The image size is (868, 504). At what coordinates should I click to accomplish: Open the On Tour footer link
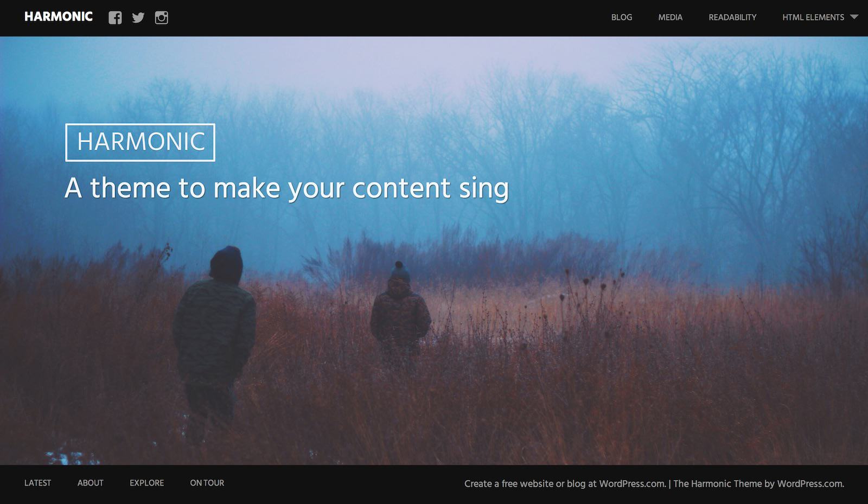tap(207, 483)
